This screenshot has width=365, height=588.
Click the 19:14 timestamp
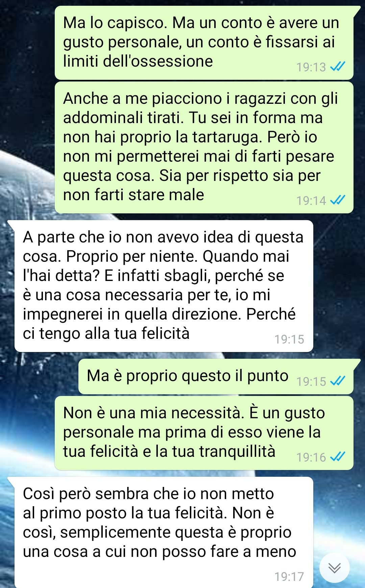click(311, 201)
